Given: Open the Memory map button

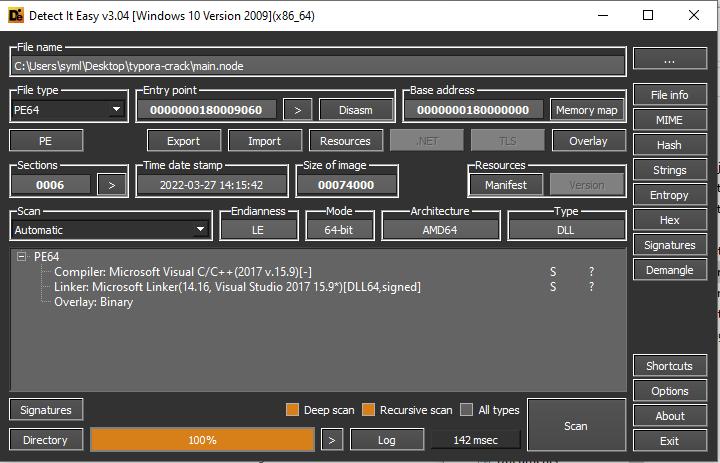Looking at the screenshot, I should pyautogui.click(x=586, y=110).
